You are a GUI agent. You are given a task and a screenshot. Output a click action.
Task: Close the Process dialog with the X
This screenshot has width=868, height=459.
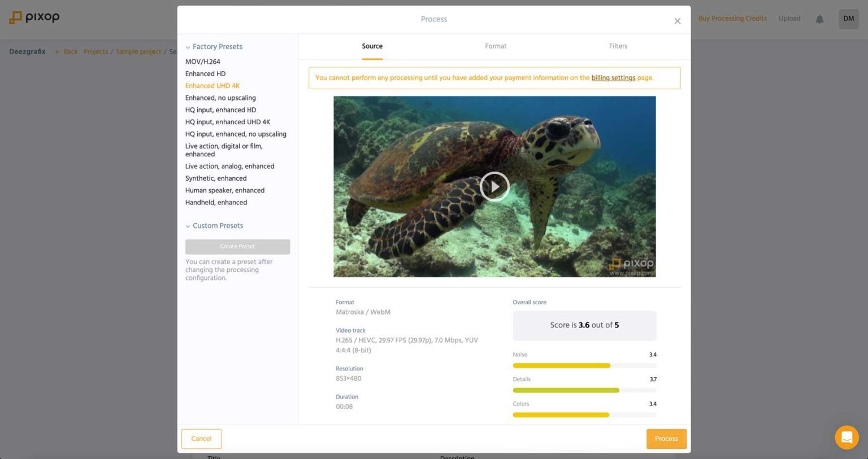click(x=677, y=20)
